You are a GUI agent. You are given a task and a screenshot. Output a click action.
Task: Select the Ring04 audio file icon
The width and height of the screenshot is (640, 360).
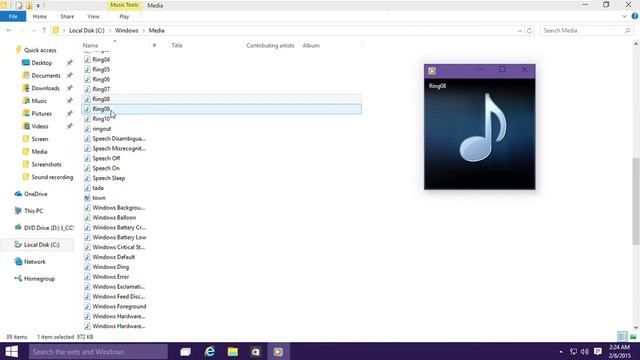(x=87, y=59)
